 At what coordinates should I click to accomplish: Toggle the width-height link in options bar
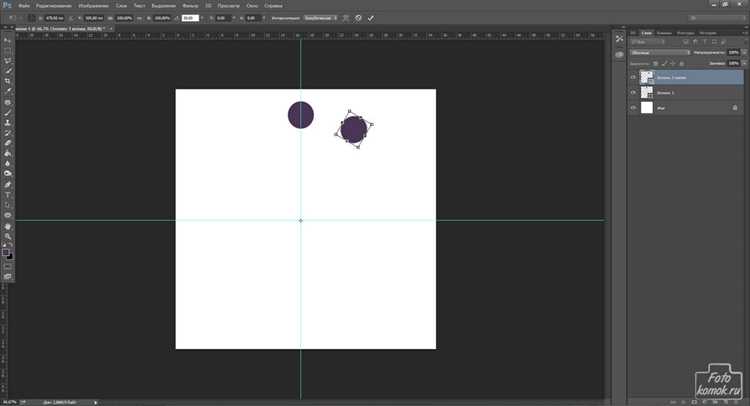coord(139,18)
